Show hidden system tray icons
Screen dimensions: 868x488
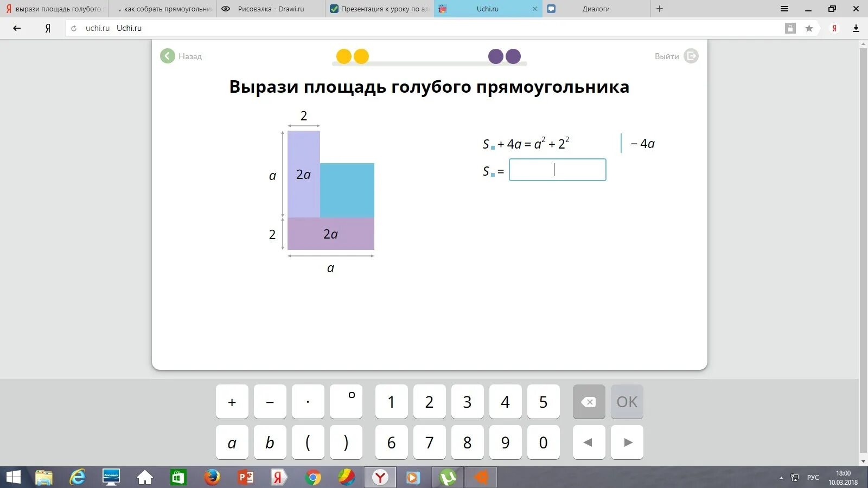pos(781,478)
